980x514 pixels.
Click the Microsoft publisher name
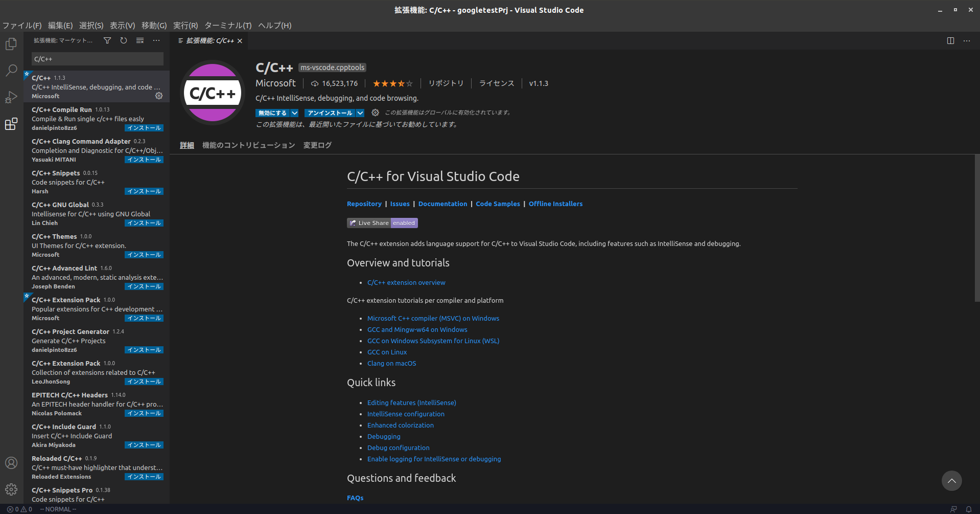[x=275, y=83]
